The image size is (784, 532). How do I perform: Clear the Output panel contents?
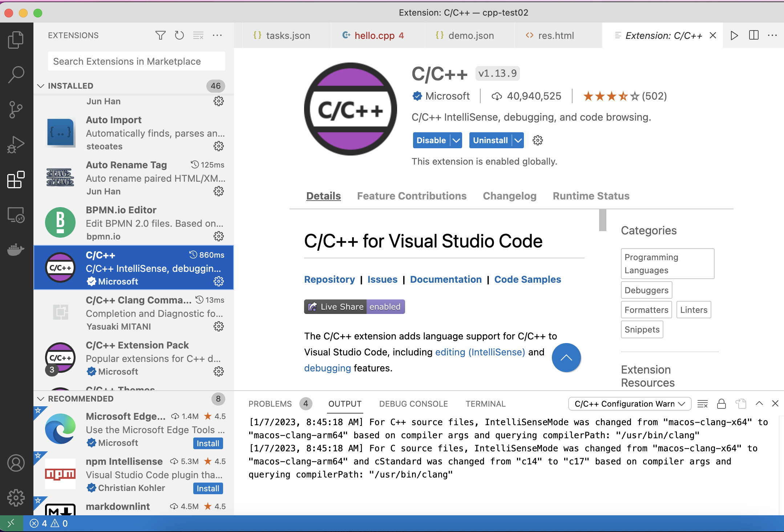(x=703, y=404)
